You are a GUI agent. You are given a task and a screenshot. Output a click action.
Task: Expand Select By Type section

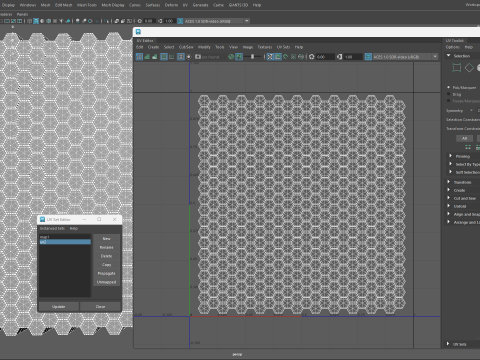450,164
